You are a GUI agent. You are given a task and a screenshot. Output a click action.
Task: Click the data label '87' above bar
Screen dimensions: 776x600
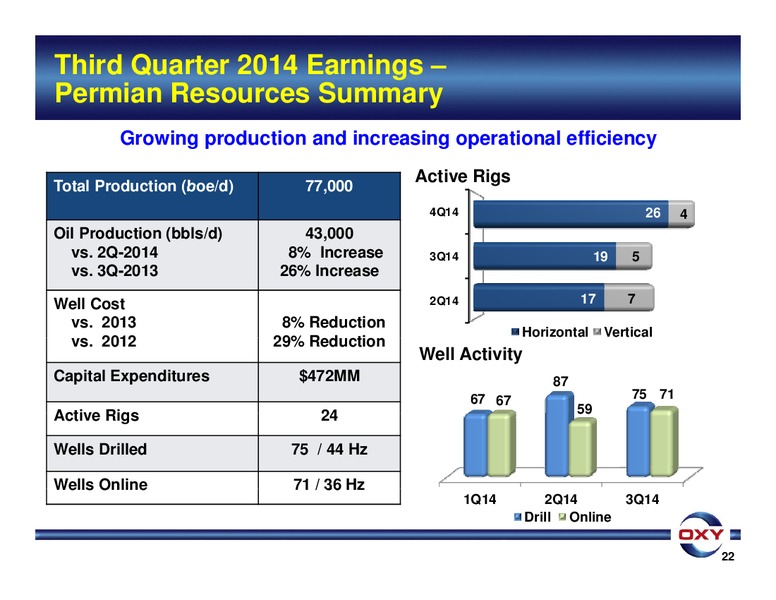click(x=560, y=382)
